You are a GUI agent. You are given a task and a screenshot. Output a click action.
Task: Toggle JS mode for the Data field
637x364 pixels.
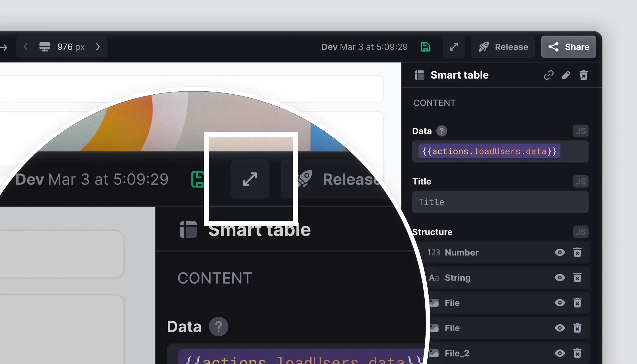pyautogui.click(x=581, y=131)
